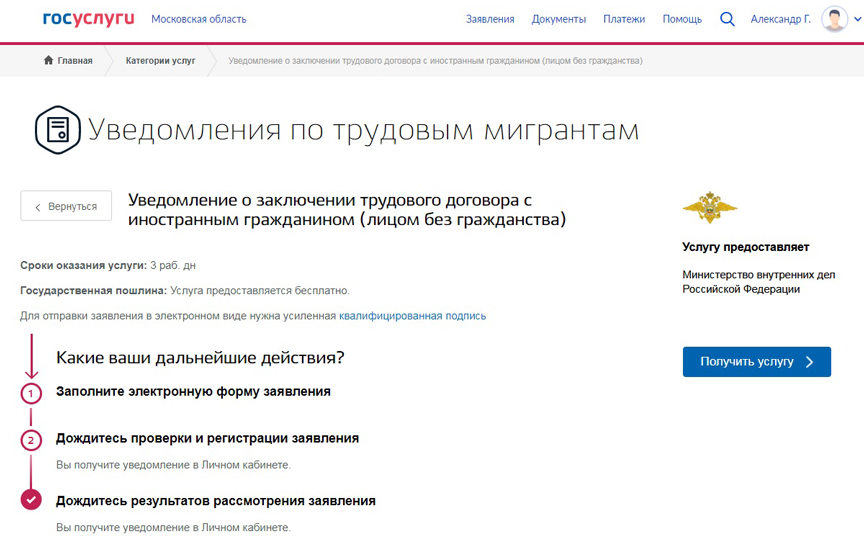Image resolution: width=864 pixels, height=543 pixels.
Task: Click the home icon in breadcrumbs
Action: [x=48, y=61]
